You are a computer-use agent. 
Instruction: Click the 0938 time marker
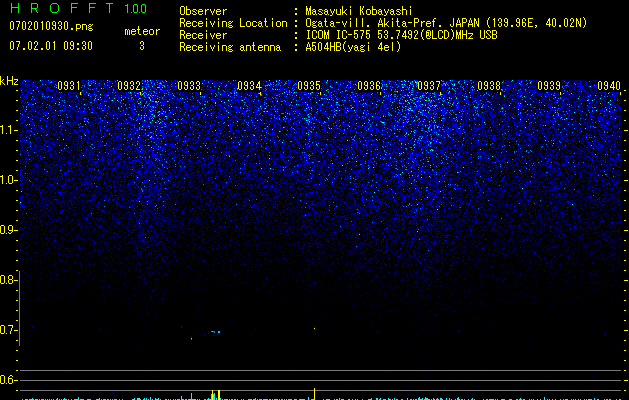coord(489,85)
